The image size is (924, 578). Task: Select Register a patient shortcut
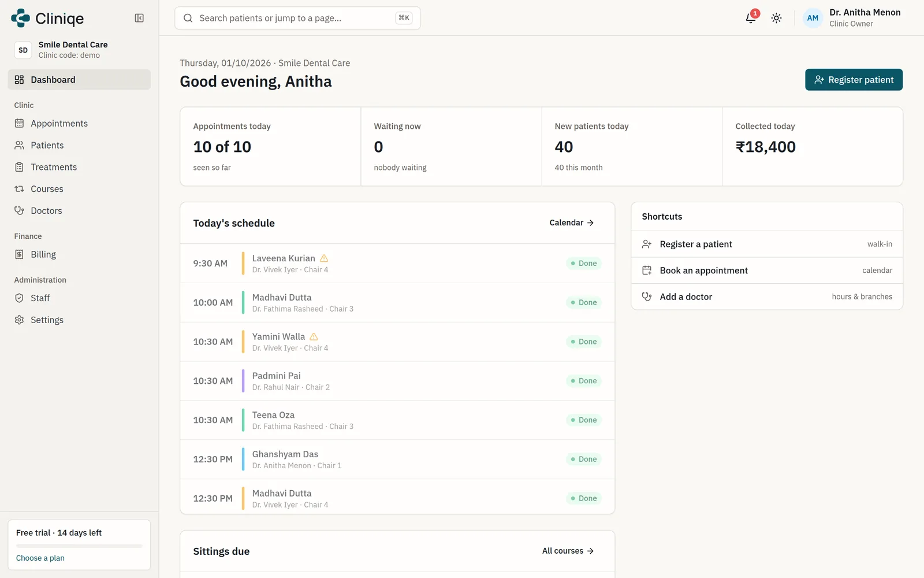point(767,244)
